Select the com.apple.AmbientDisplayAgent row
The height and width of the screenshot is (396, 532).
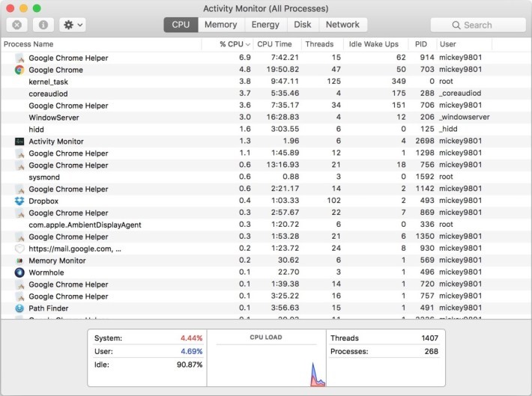pos(266,225)
